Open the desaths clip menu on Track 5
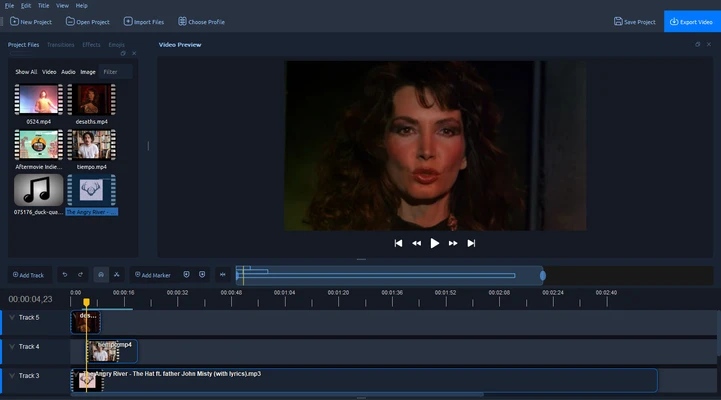The image size is (721, 400). click(75, 315)
